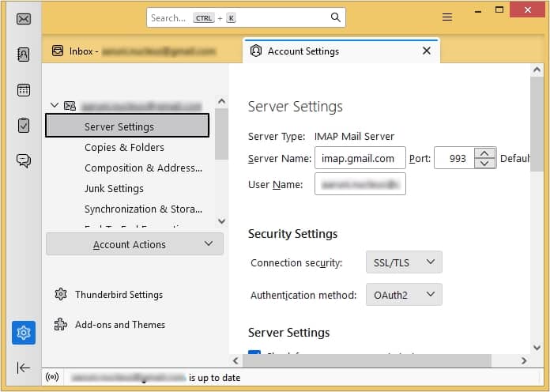
Task: Click the blue Settings gear icon
Action: tap(24, 333)
